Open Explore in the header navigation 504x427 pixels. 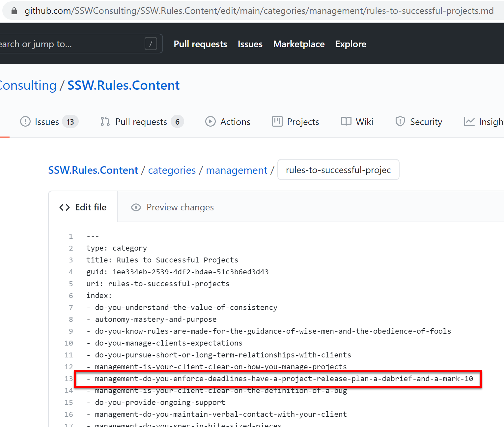351,44
